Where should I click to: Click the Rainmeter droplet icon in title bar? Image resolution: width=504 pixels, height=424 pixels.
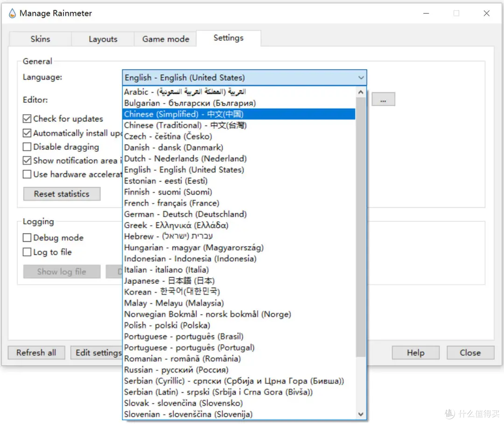[12, 13]
